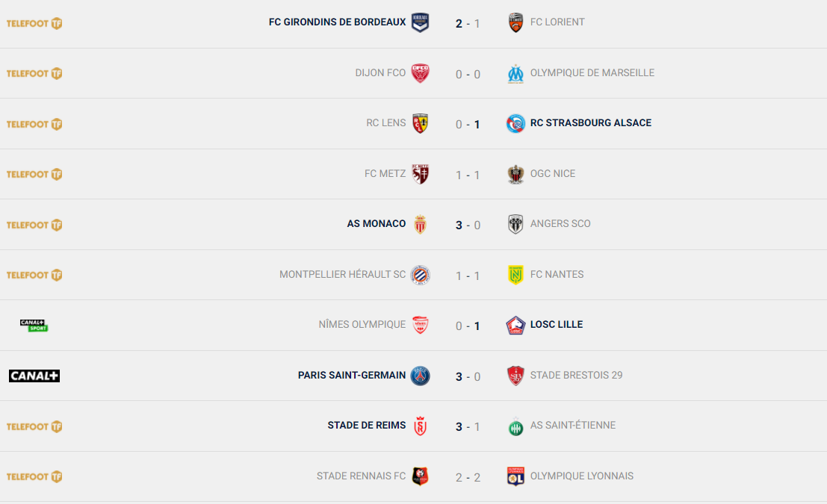Open the Dijon FCO team link

(x=380, y=72)
